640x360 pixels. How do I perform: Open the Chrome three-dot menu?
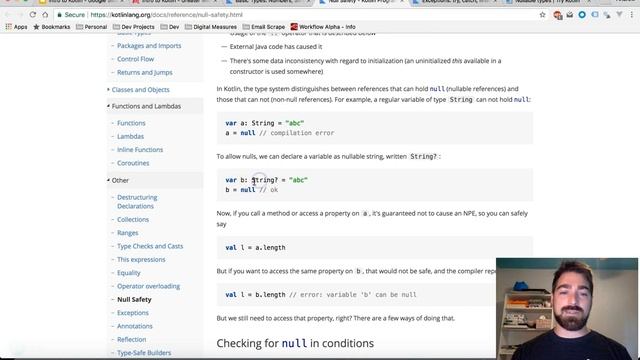[x=632, y=15]
